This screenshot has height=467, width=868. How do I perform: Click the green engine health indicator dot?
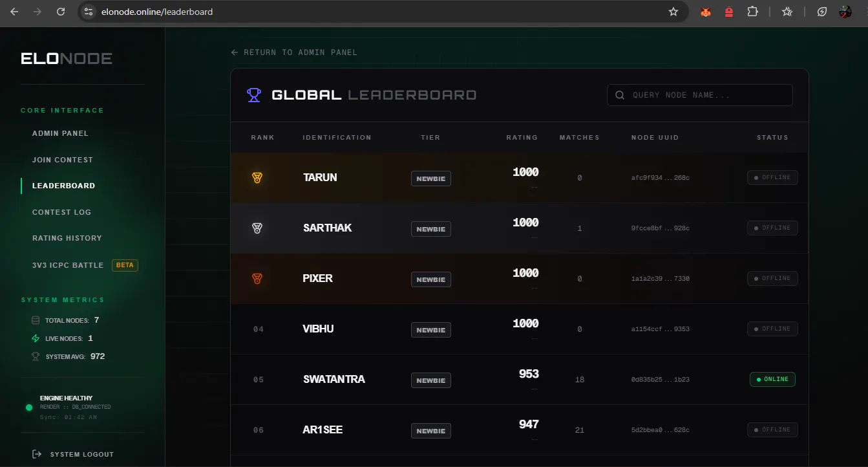click(x=29, y=407)
